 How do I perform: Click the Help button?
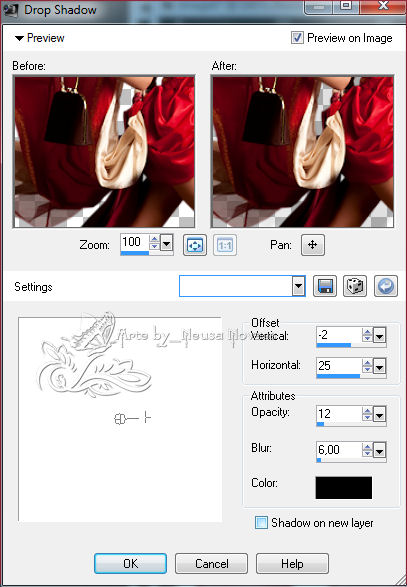click(292, 563)
